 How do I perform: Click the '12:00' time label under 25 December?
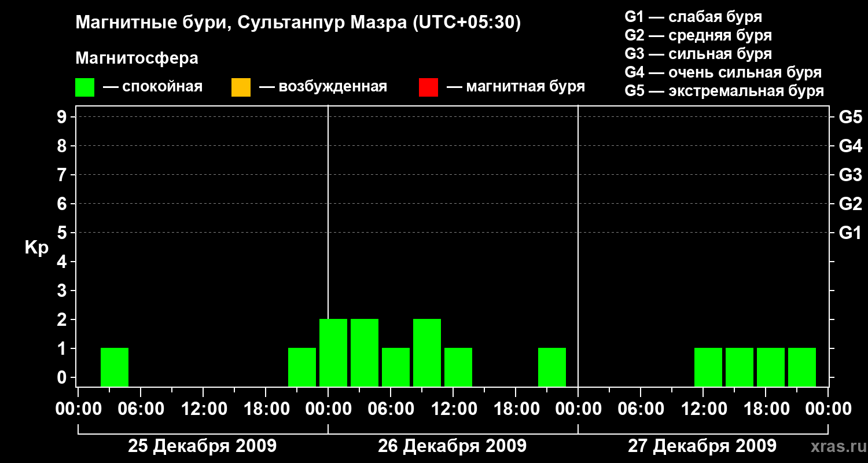(203, 409)
